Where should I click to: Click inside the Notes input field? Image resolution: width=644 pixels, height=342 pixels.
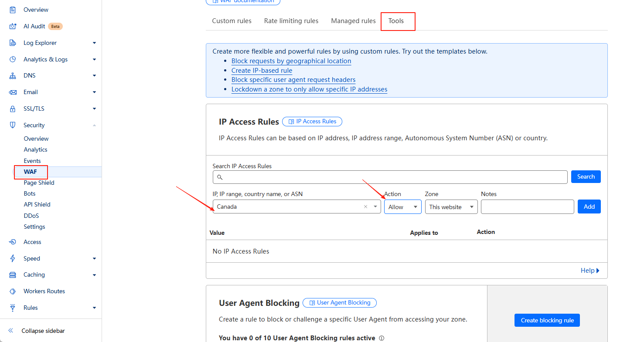[x=527, y=207]
